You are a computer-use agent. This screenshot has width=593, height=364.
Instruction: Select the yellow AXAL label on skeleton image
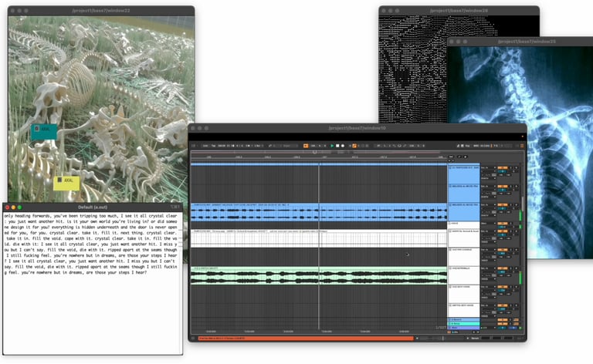(x=66, y=182)
